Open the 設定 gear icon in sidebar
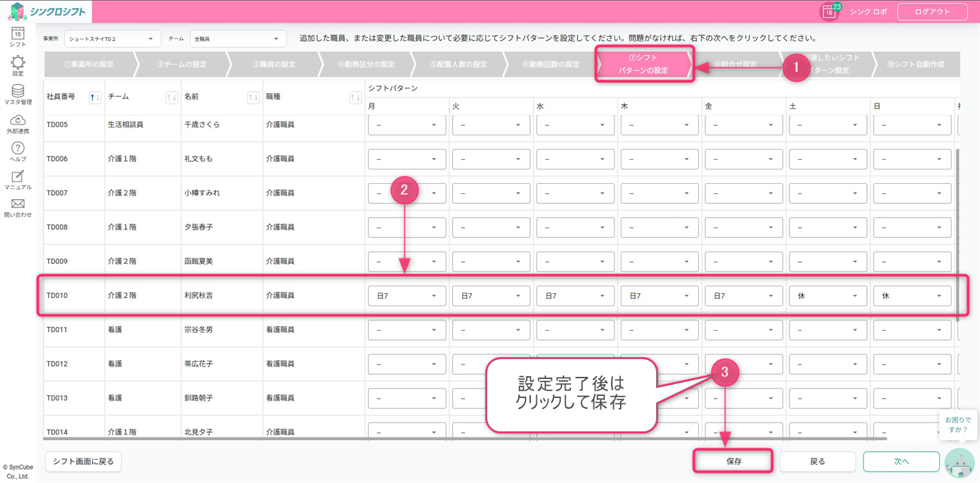 (x=18, y=65)
